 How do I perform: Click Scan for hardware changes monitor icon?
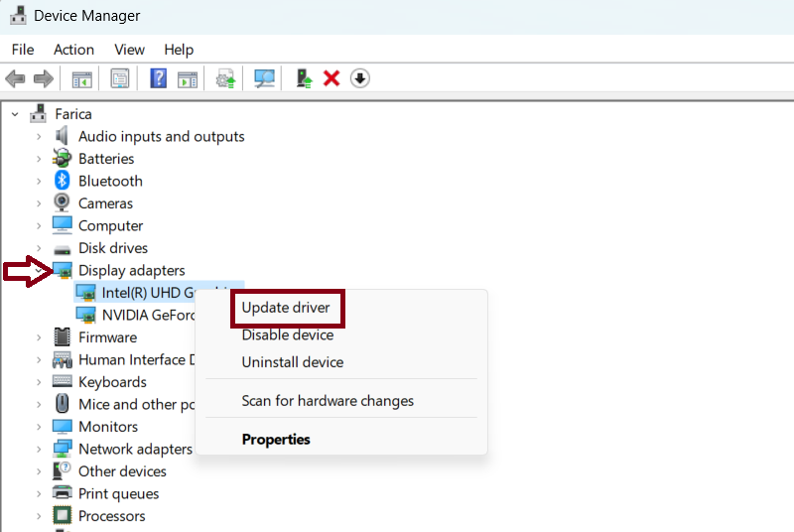click(264, 78)
